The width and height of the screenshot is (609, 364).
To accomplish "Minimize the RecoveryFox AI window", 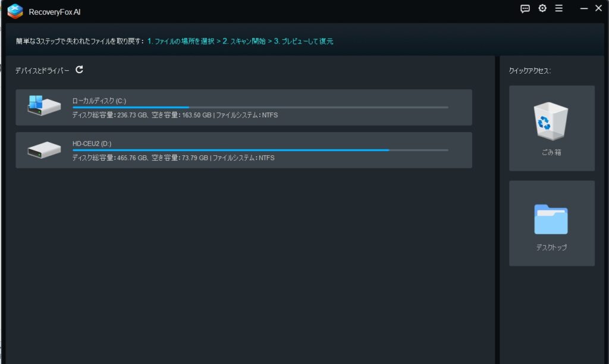I will click(x=584, y=9).
